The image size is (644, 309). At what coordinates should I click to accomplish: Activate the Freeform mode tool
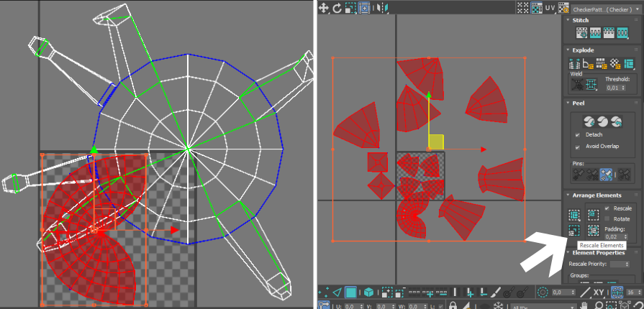(364, 8)
